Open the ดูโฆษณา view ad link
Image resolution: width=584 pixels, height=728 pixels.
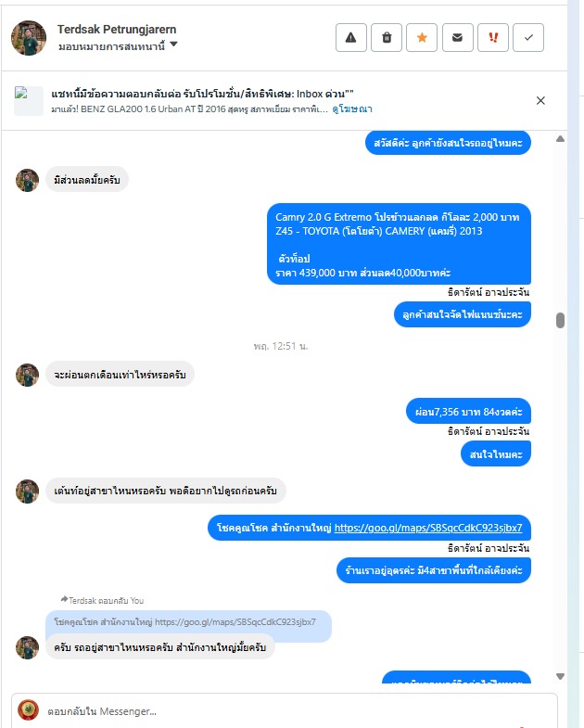click(x=352, y=109)
